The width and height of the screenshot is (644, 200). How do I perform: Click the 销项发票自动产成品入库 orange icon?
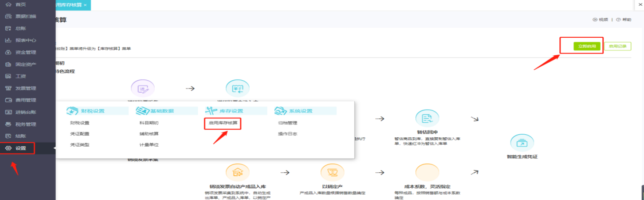point(237,172)
